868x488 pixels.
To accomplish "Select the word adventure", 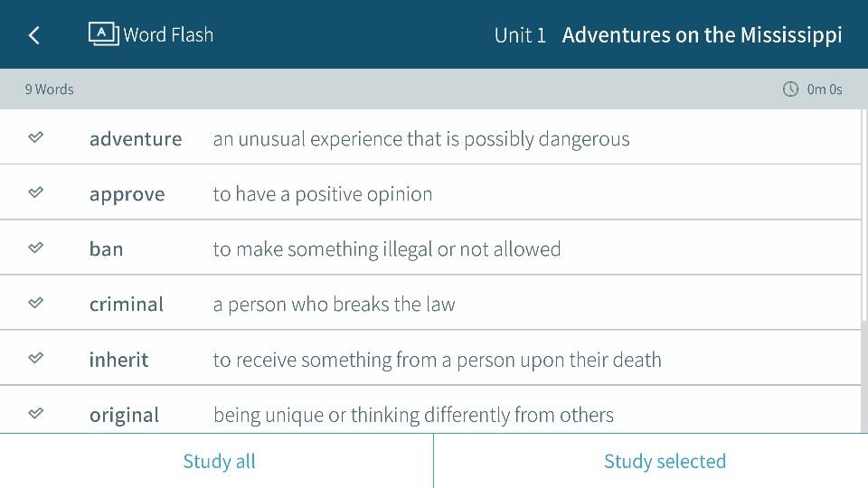I will click(136, 138).
